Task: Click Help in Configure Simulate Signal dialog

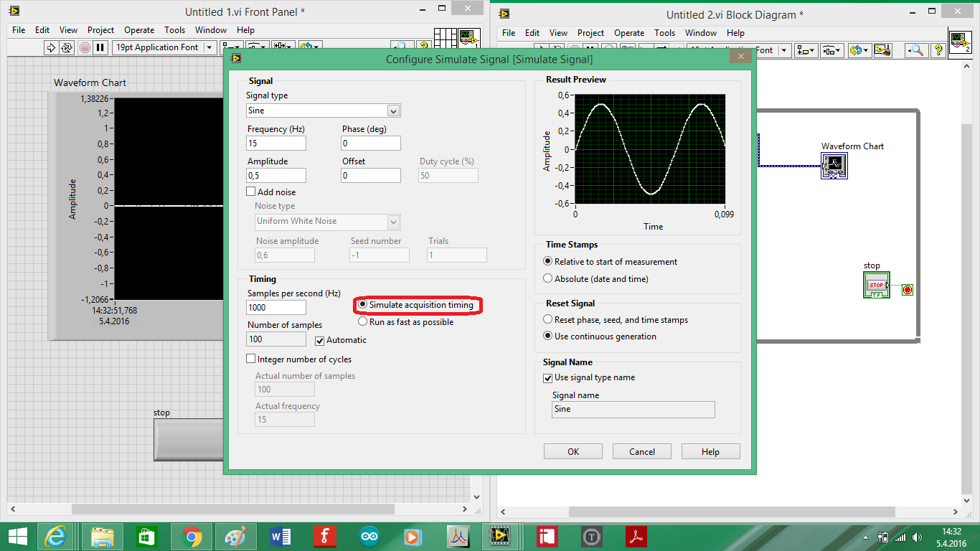Action: tap(711, 451)
